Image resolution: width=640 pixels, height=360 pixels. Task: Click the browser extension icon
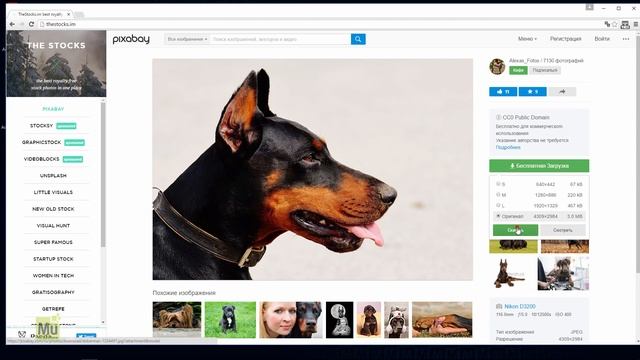pyautogui.click(x=625, y=25)
